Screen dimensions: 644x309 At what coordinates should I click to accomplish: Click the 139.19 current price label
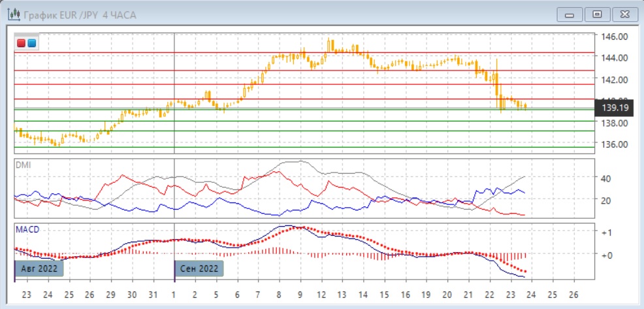615,107
